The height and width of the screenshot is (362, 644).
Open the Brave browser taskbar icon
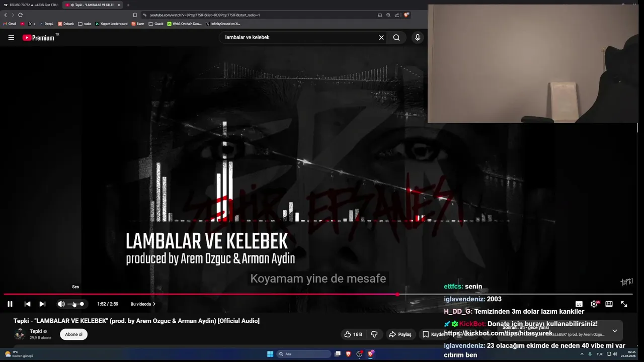pos(349,354)
